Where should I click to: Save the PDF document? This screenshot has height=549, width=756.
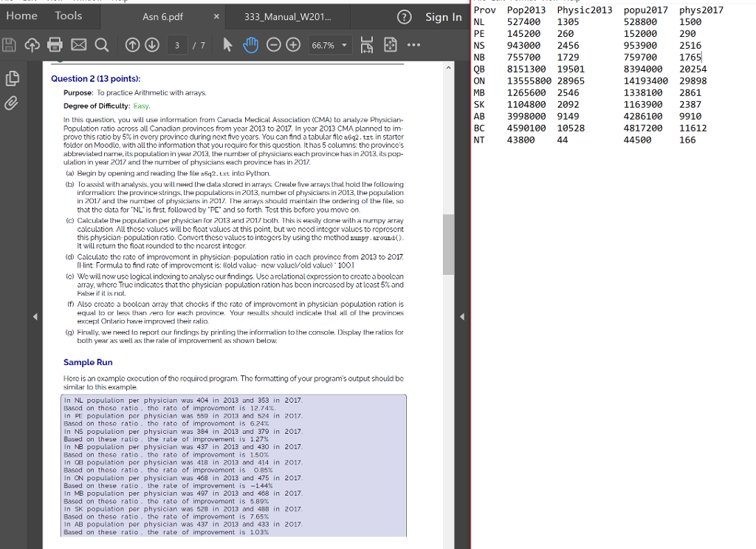point(10,45)
